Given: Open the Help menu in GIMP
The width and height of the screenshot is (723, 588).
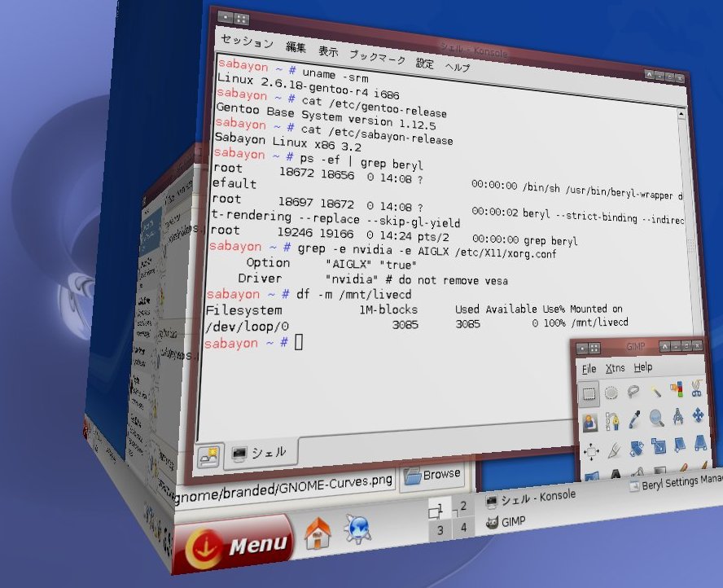Looking at the screenshot, I should pos(642,367).
